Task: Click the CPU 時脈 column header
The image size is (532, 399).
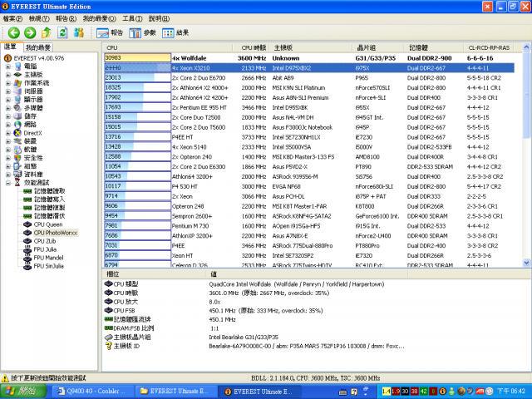Action: pyautogui.click(x=250, y=48)
